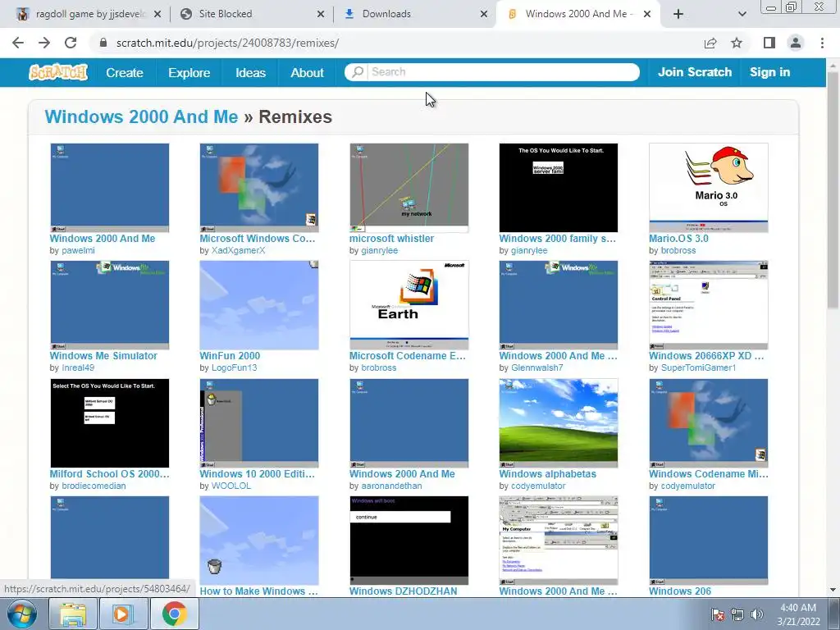Image resolution: width=840 pixels, height=630 pixels.
Task: Close the ragdoll game tab
Action: (157, 14)
